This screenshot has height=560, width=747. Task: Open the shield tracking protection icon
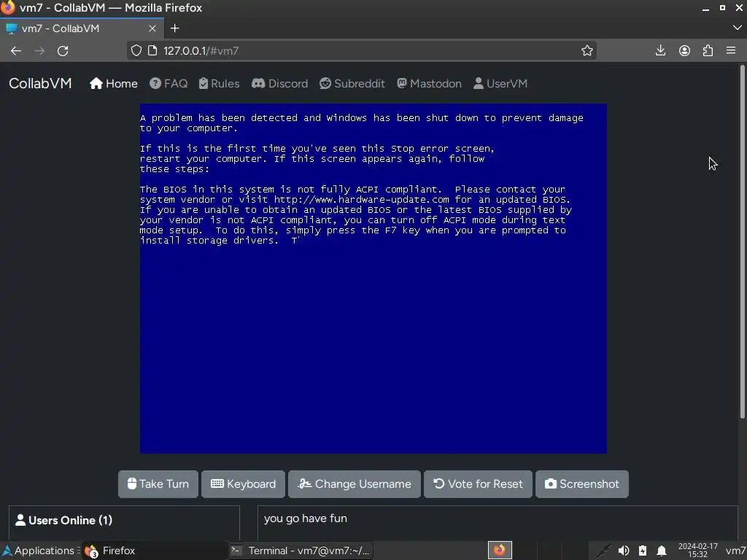[x=136, y=50]
